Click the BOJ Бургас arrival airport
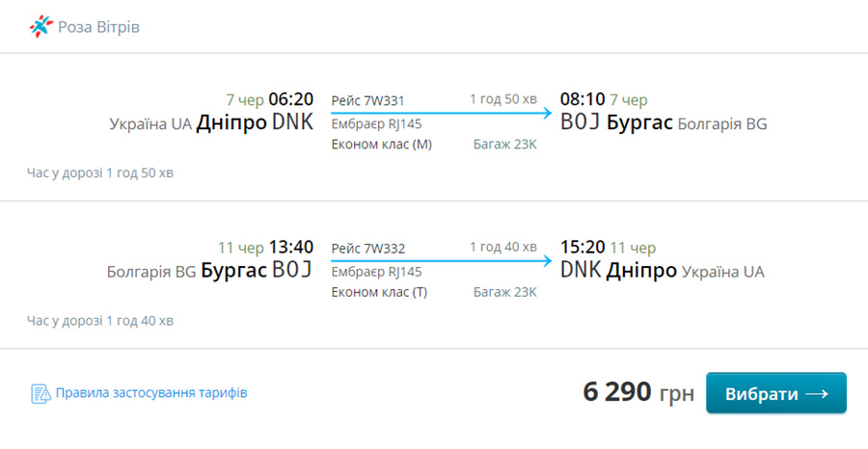This screenshot has height=449, width=868. pos(616,122)
